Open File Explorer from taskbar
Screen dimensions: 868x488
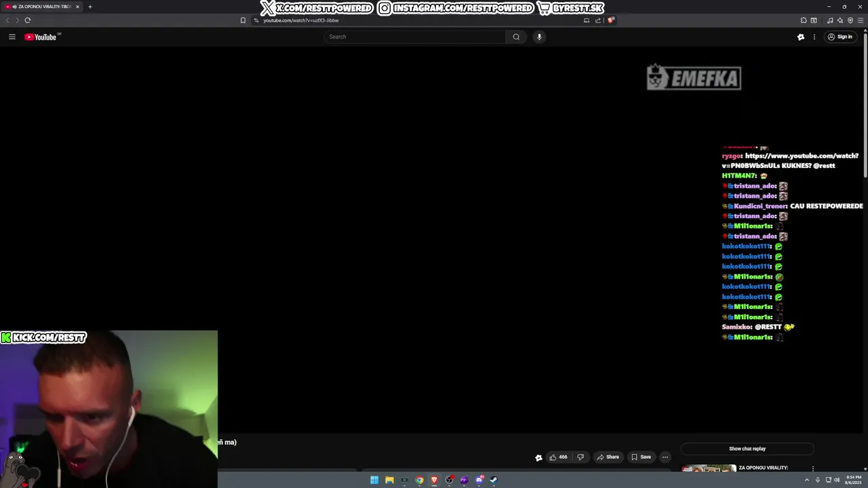[x=389, y=480]
